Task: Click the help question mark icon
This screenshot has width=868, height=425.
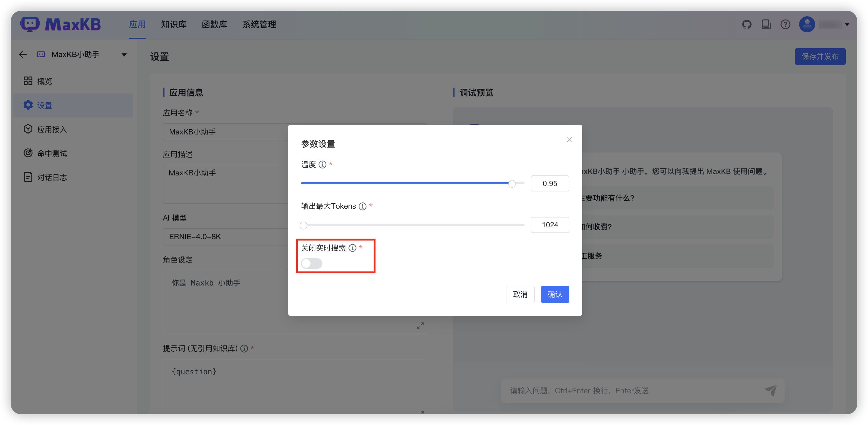Action: [785, 25]
